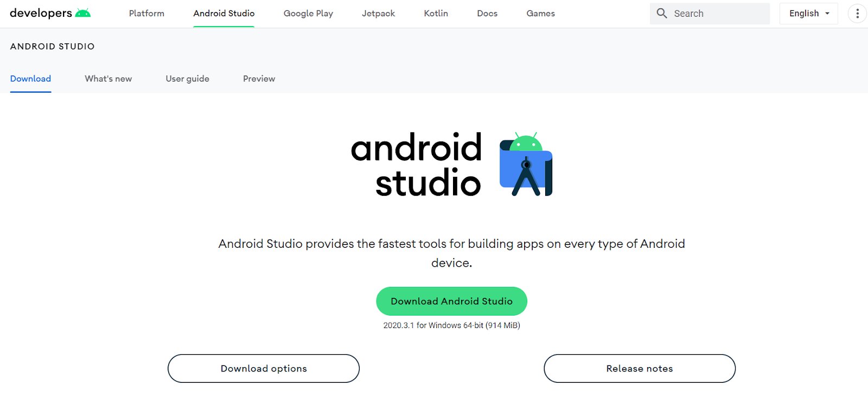Image resolution: width=868 pixels, height=404 pixels.
Task: Click the Android Studio compass logo
Action: coord(526,164)
